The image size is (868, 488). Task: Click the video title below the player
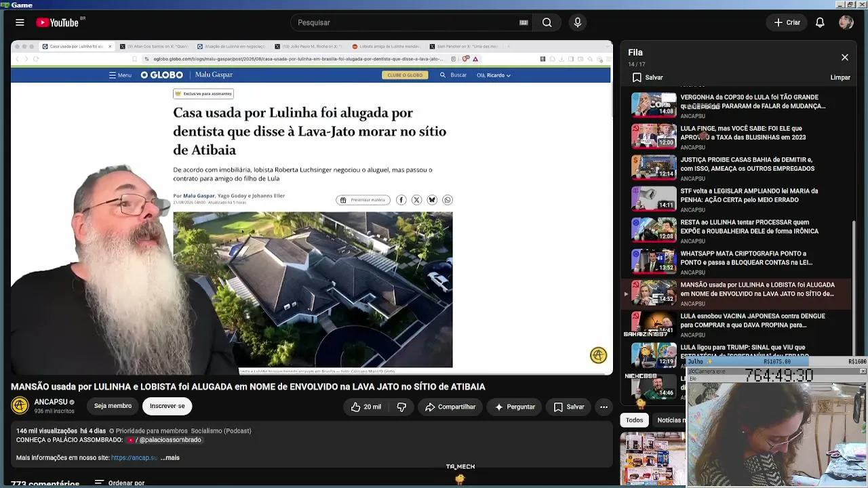pyautogui.click(x=248, y=387)
